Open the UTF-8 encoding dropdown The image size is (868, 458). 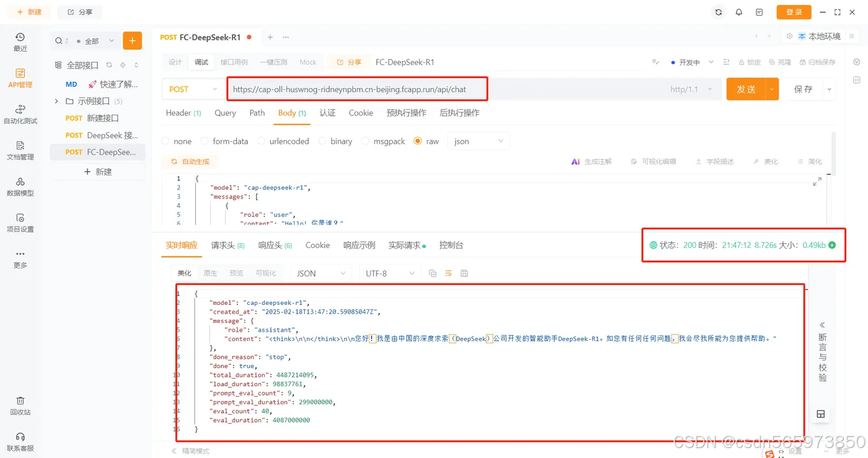[390, 273]
